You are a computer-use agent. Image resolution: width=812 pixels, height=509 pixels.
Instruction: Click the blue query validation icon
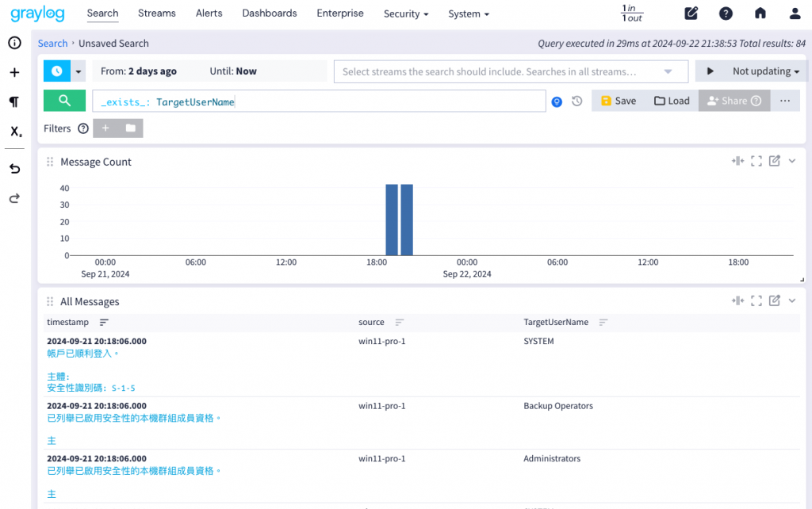click(x=557, y=102)
